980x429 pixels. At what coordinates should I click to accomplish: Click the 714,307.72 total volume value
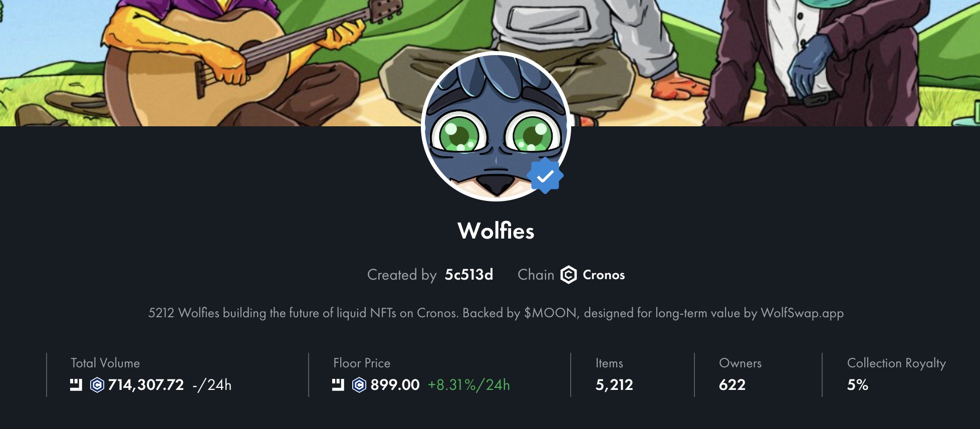point(146,385)
